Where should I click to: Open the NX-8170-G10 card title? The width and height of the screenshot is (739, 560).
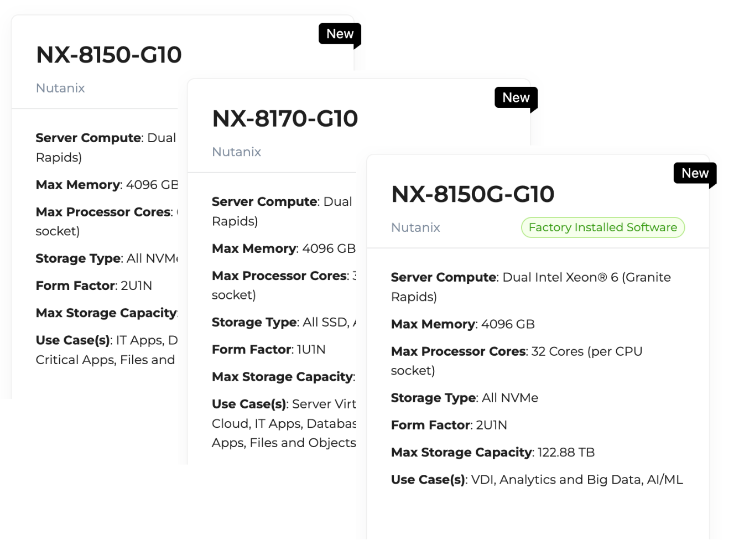pos(285,118)
